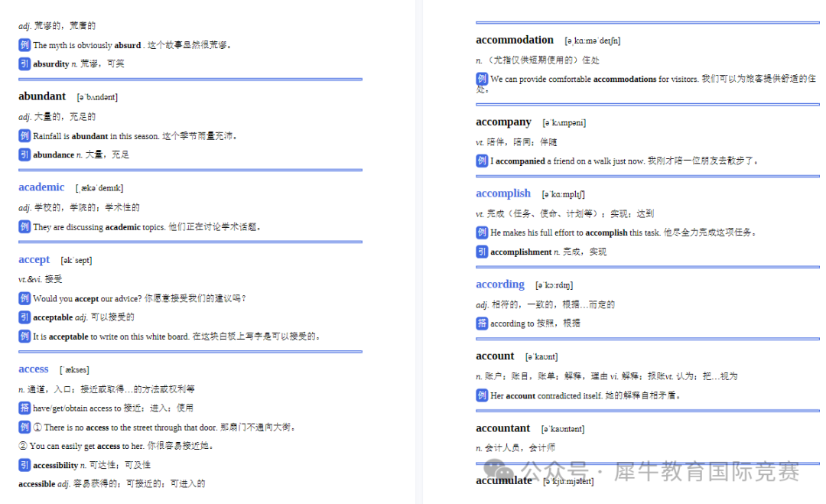826x504 pixels.
Task: Click the definition "adj. 荒谬的，荒唐的" above the absurd example
Action: [57, 25]
